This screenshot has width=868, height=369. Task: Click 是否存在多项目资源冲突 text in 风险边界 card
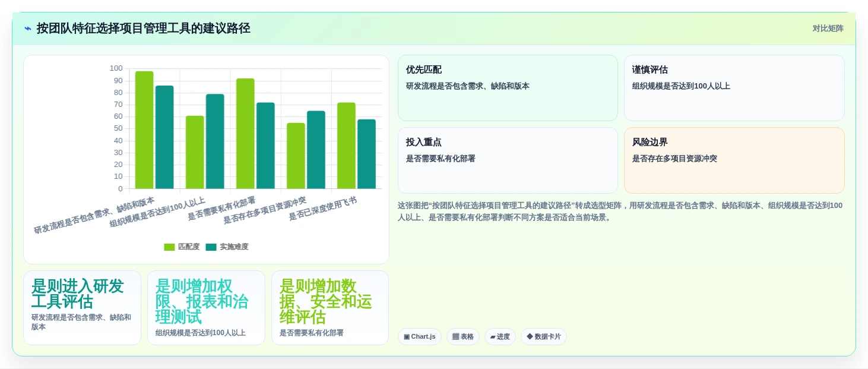(674, 159)
